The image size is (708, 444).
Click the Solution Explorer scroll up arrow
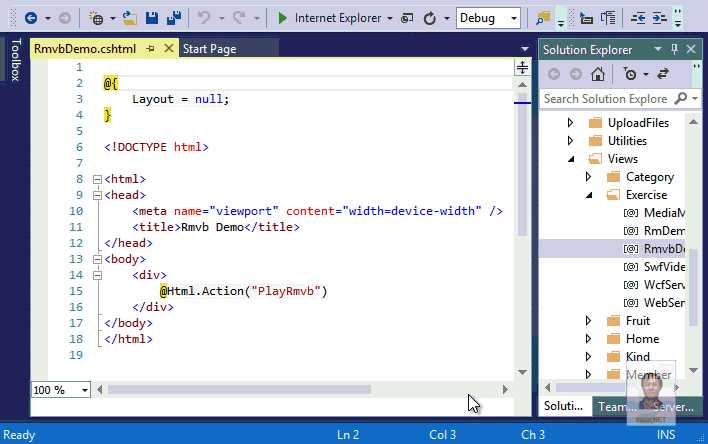tap(693, 122)
